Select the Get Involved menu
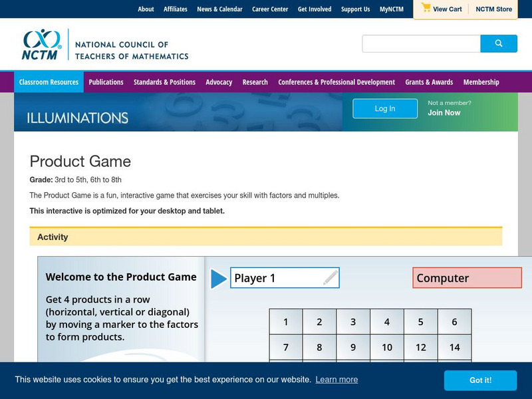The image size is (532, 399). click(315, 9)
